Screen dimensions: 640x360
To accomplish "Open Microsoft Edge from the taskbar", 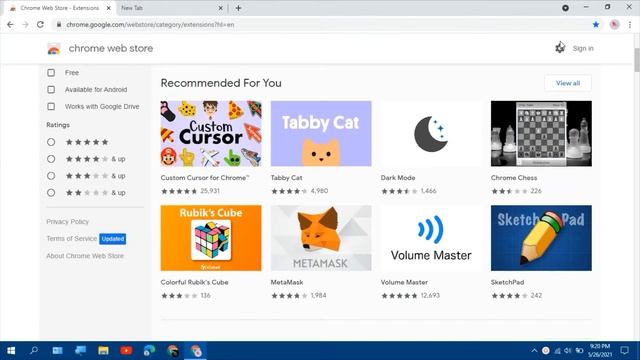I will [x=149, y=351].
